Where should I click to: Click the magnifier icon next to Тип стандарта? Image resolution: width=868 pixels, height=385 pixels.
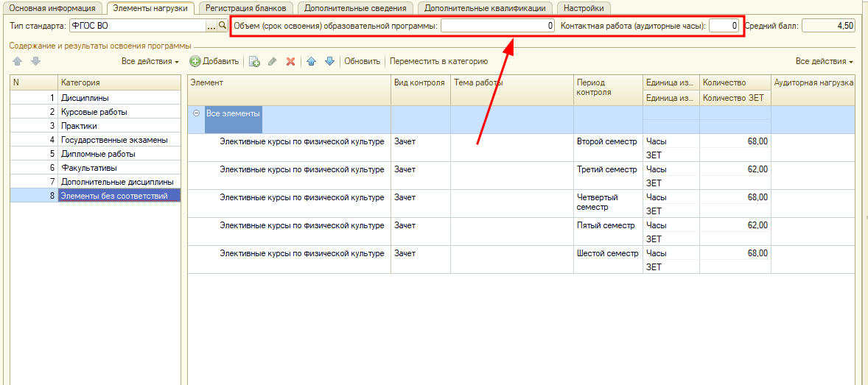(x=222, y=26)
